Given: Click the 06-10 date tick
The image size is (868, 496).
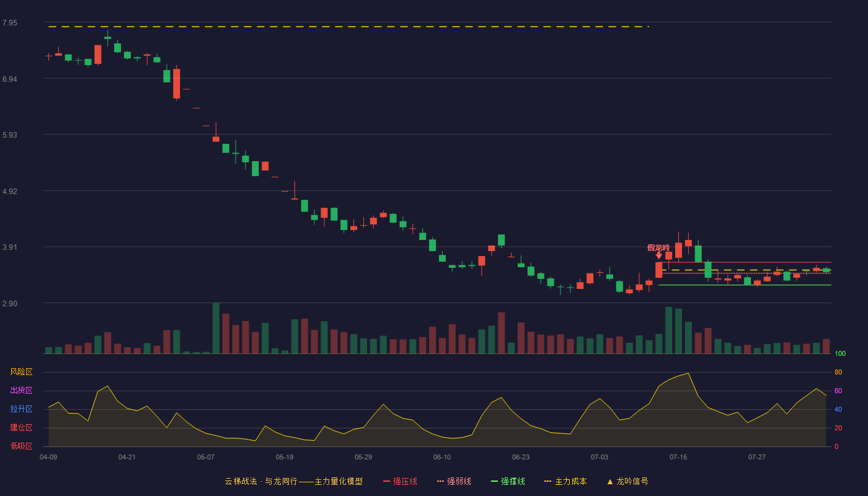Looking at the screenshot, I should tap(442, 457).
